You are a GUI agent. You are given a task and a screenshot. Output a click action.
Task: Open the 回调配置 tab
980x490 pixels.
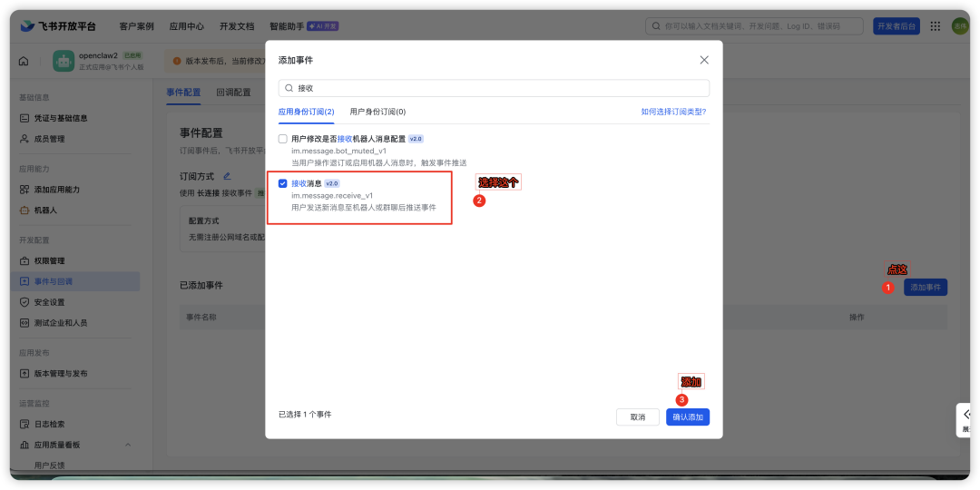coord(233,92)
